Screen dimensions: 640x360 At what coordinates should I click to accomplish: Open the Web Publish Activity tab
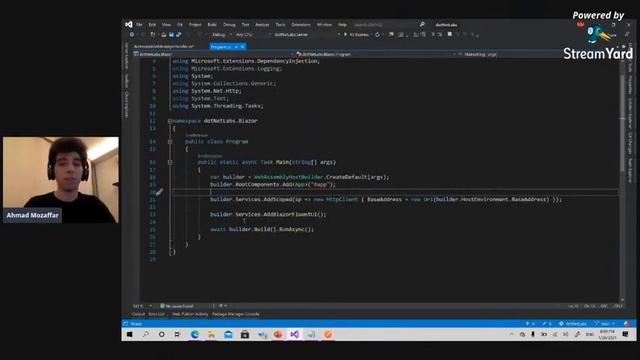coord(190,314)
